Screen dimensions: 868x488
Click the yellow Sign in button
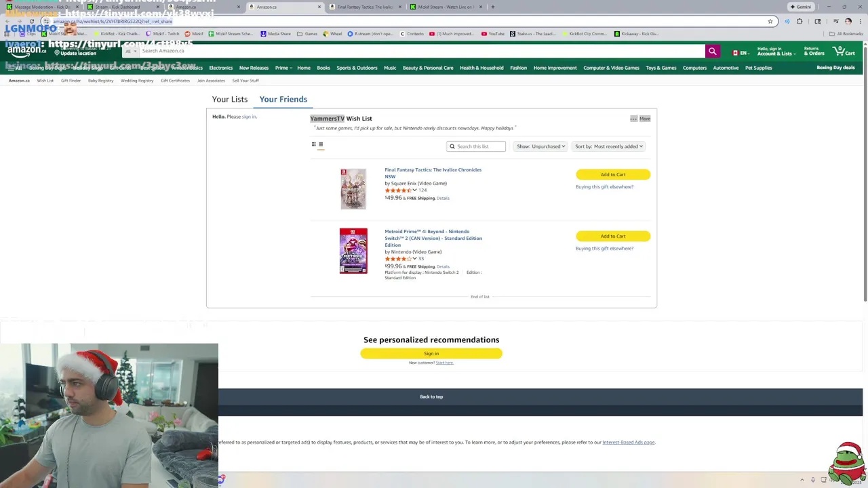click(431, 353)
